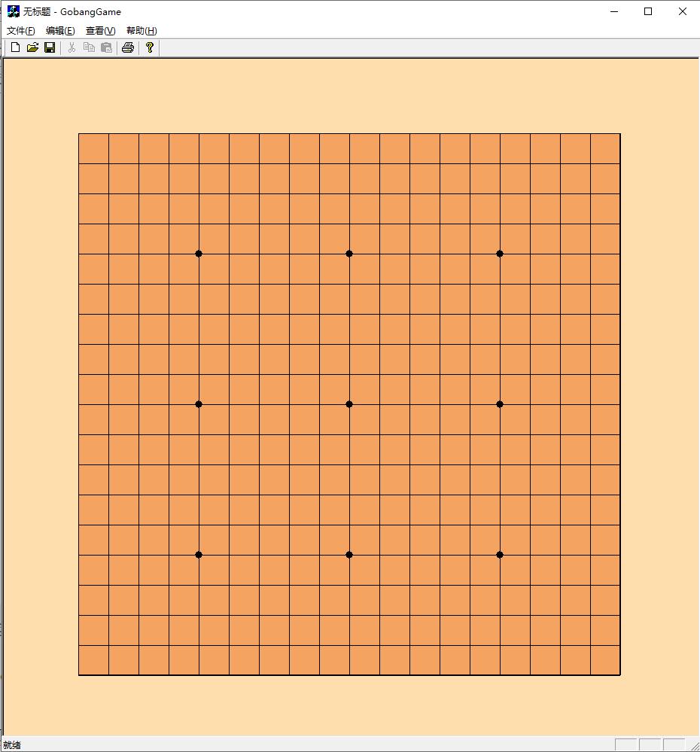Viewport: 700px width, 752px height.
Task: Maximize the GobangGame window
Action: [x=648, y=11]
